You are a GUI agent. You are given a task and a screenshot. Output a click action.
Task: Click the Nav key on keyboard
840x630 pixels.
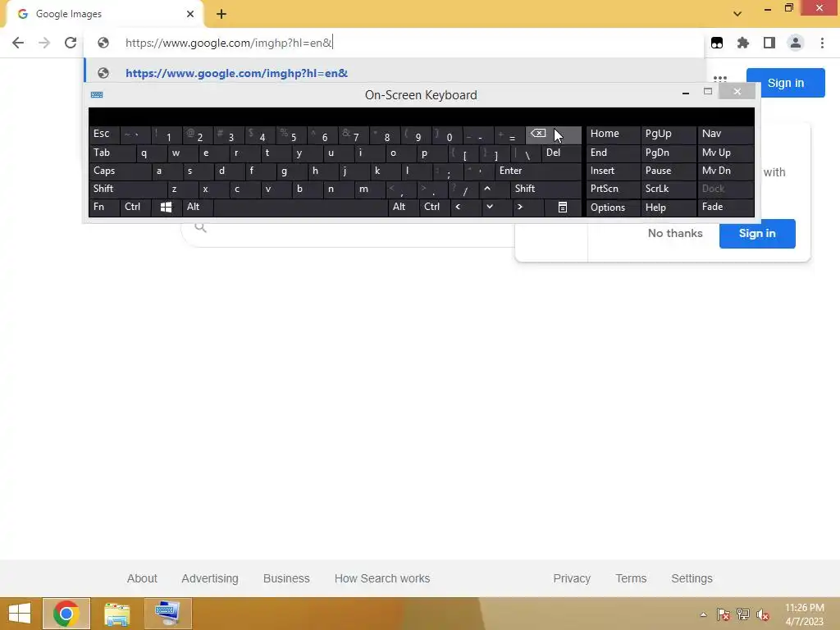(725, 134)
